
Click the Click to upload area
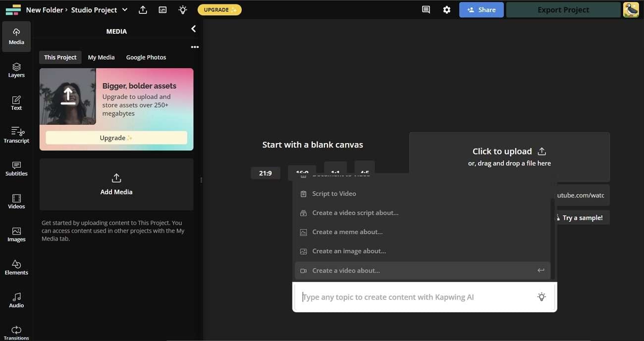pos(509,156)
